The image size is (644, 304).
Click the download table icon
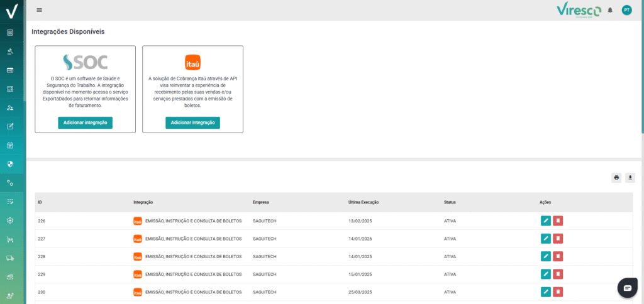pyautogui.click(x=630, y=178)
